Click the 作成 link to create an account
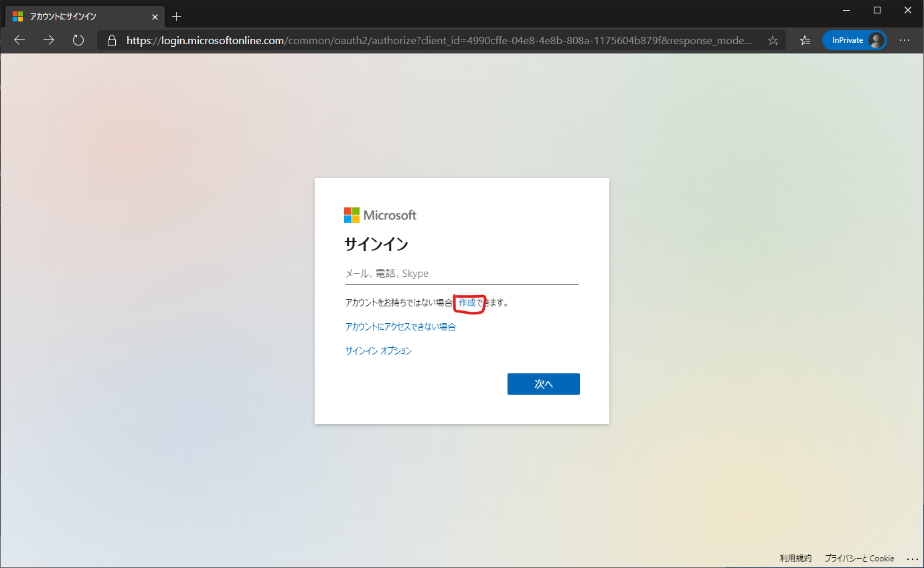 [x=467, y=302]
